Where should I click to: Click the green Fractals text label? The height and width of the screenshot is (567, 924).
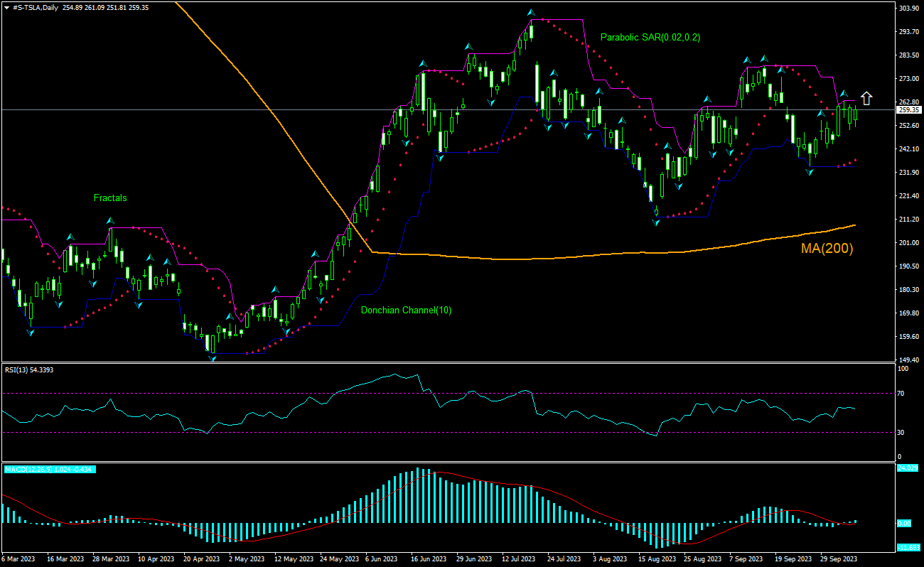tap(110, 198)
